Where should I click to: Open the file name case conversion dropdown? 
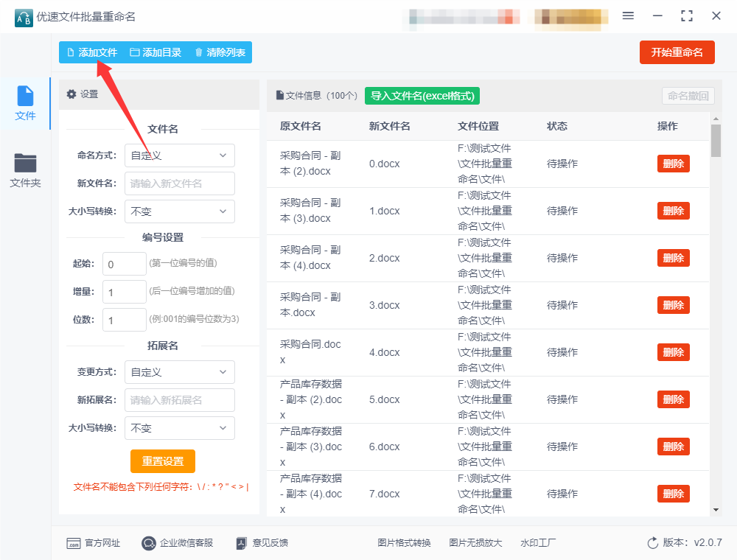pos(180,211)
